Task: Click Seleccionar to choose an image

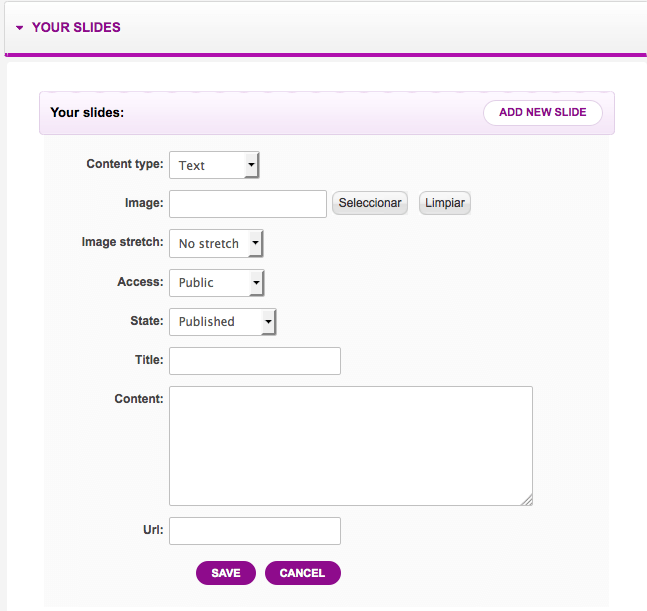Action: click(x=370, y=203)
